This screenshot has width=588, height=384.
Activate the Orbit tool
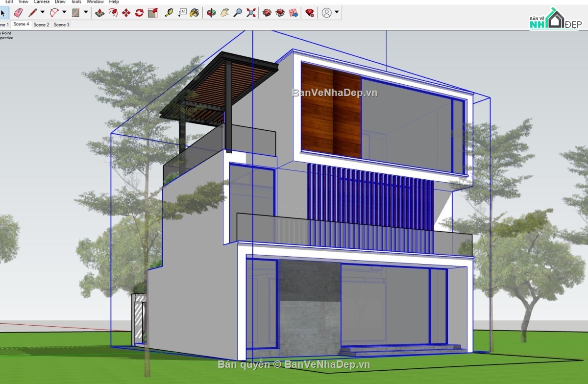211,13
